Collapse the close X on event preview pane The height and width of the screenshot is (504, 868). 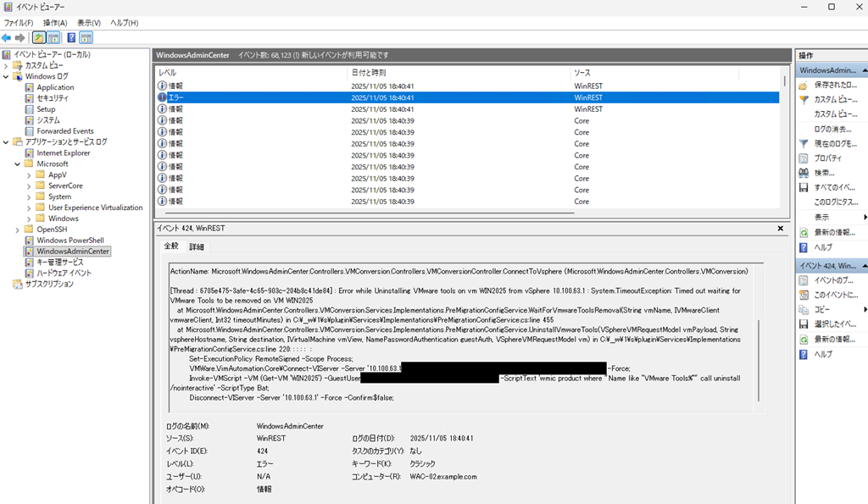pyautogui.click(x=782, y=229)
